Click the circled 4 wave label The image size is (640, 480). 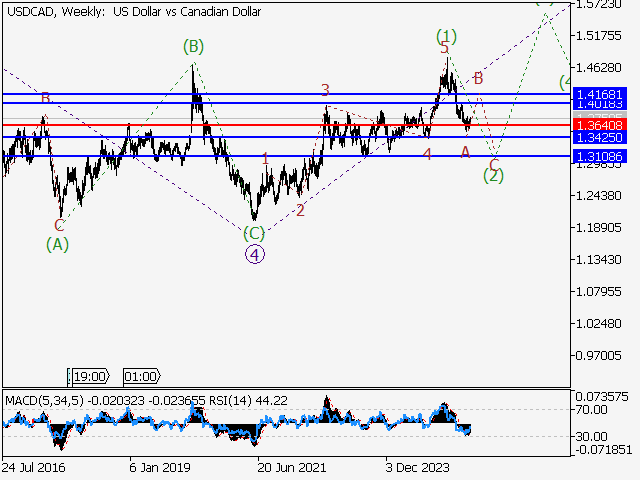coord(255,254)
